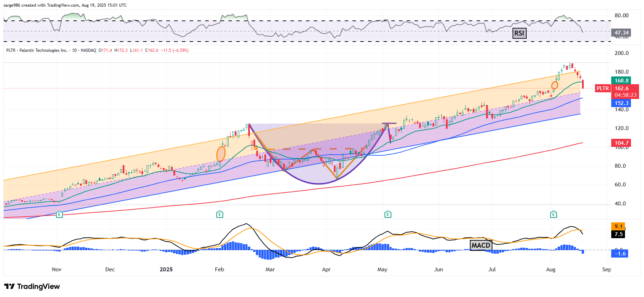Click the blue -1.6 histogram value label

tap(620, 254)
